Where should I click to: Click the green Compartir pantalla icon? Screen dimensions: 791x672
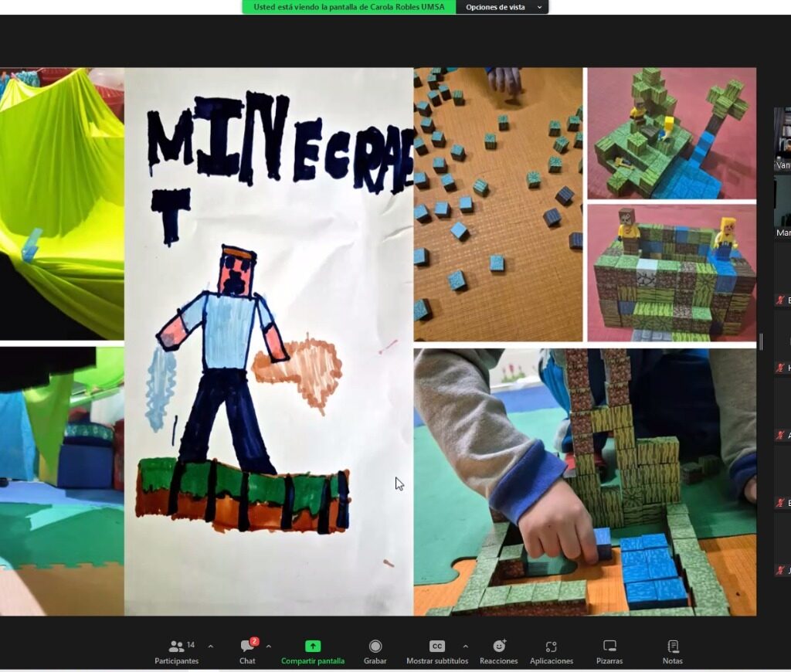(312, 646)
